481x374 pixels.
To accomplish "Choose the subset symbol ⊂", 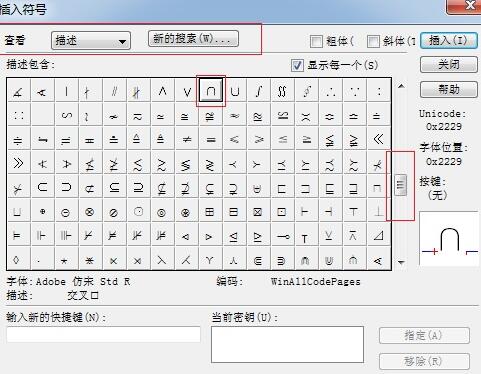I will 42,187.
